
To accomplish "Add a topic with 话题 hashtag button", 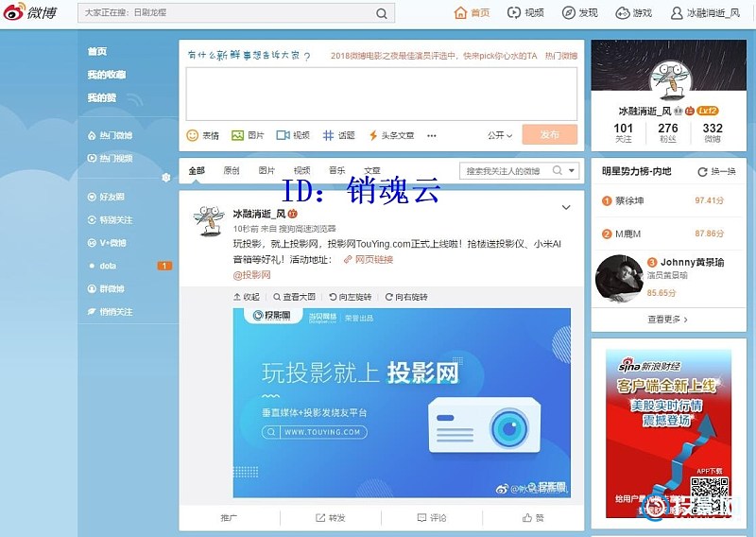I will click(x=339, y=135).
